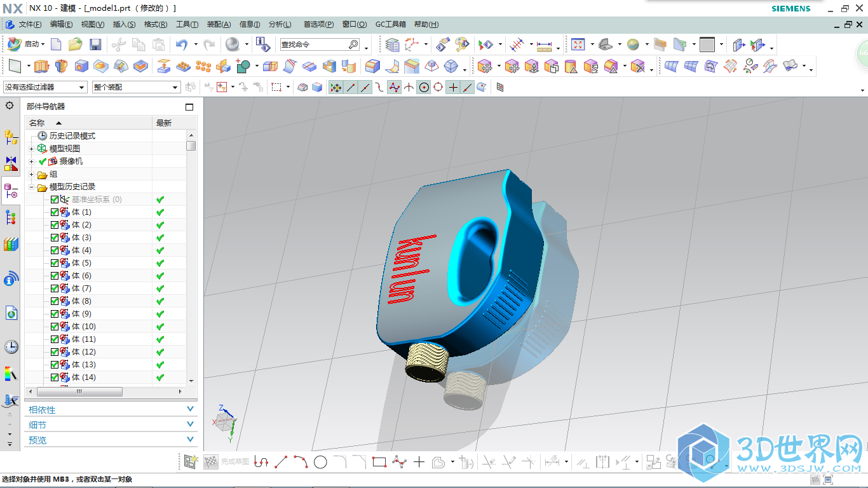Screen dimensions: 868x488
Task: Open the 编辑(E) menu
Action: click(61, 24)
